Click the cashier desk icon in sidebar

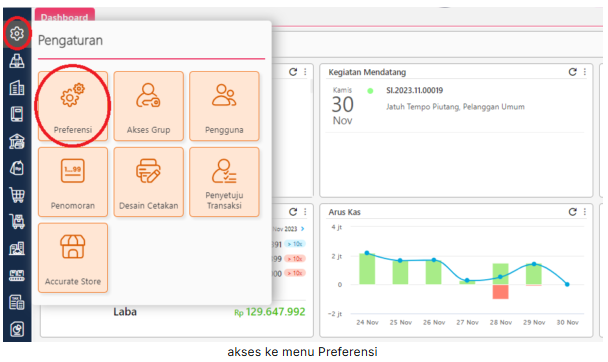17,61
